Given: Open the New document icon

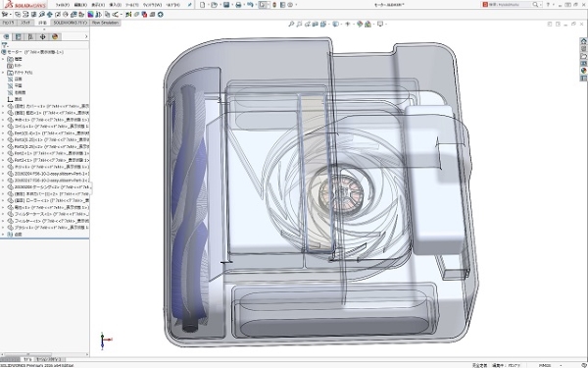Looking at the screenshot, I should tap(203, 5).
